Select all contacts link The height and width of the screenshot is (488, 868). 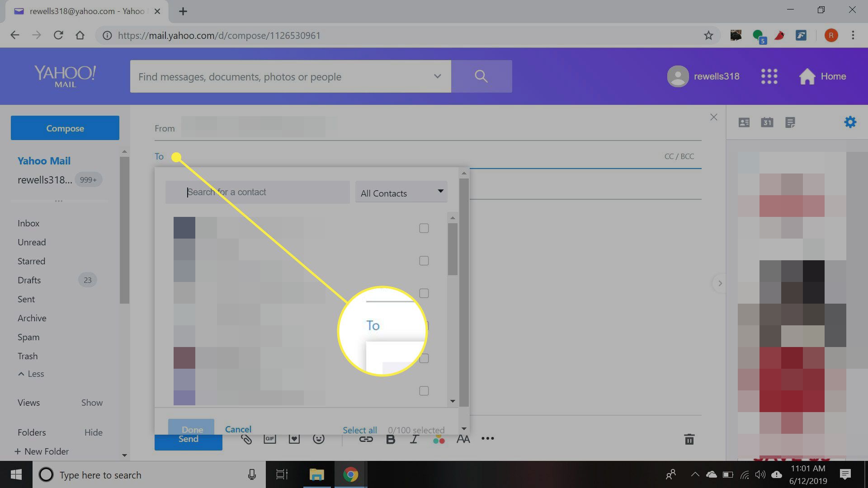point(360,430)
